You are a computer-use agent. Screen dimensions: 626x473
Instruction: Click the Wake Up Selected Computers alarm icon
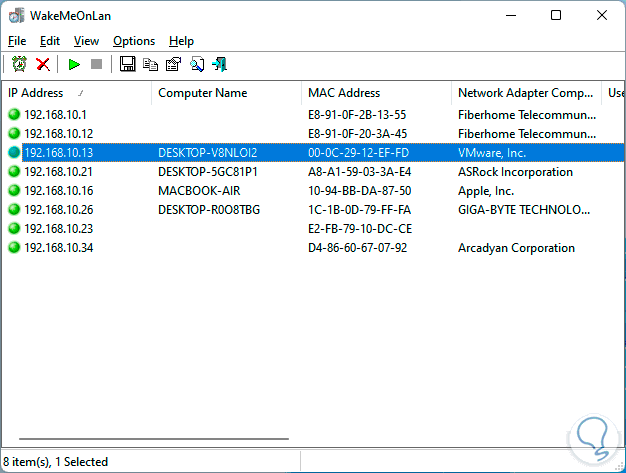19,64
